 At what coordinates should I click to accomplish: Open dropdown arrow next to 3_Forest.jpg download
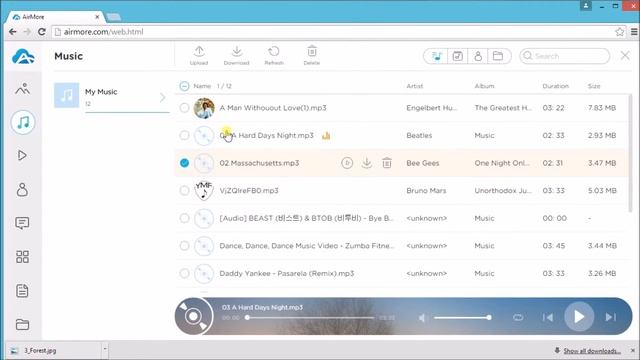click(x=105, y=349)
